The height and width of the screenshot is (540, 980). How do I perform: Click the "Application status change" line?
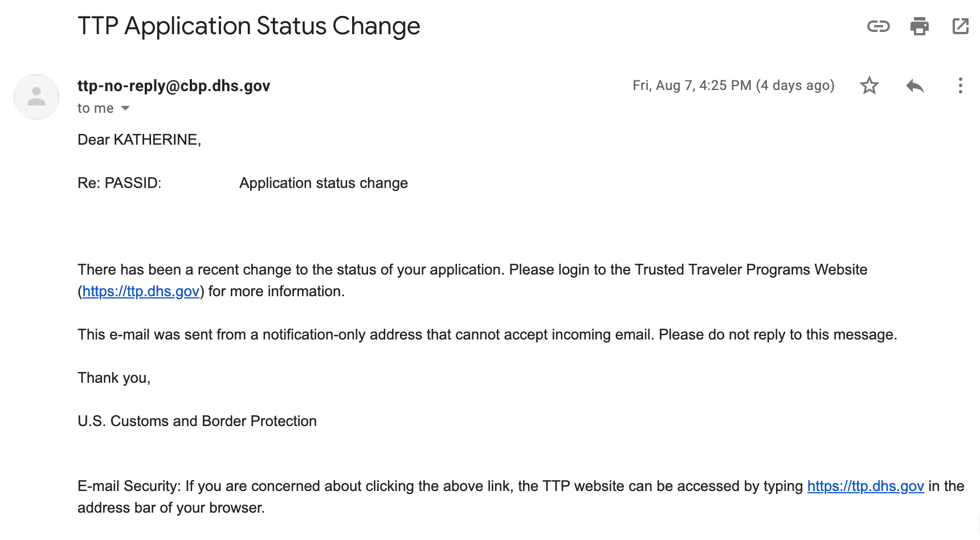tap(324, 183)
